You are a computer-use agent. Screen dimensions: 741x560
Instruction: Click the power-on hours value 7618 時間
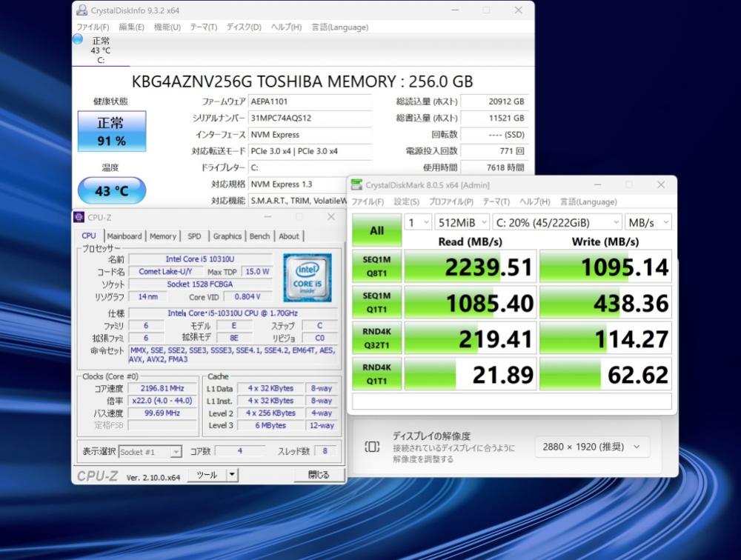click(494, 167)
